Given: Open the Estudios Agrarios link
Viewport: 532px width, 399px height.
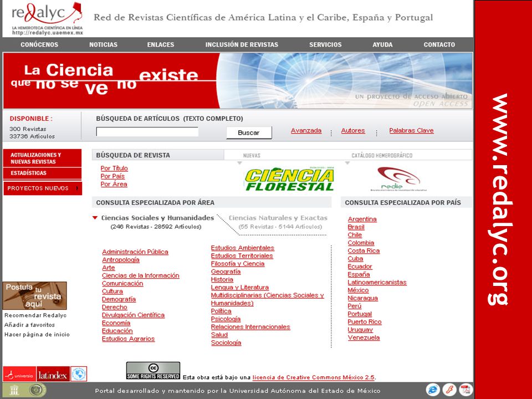Looking at the screenshot, I should click(x=128, y=339).
